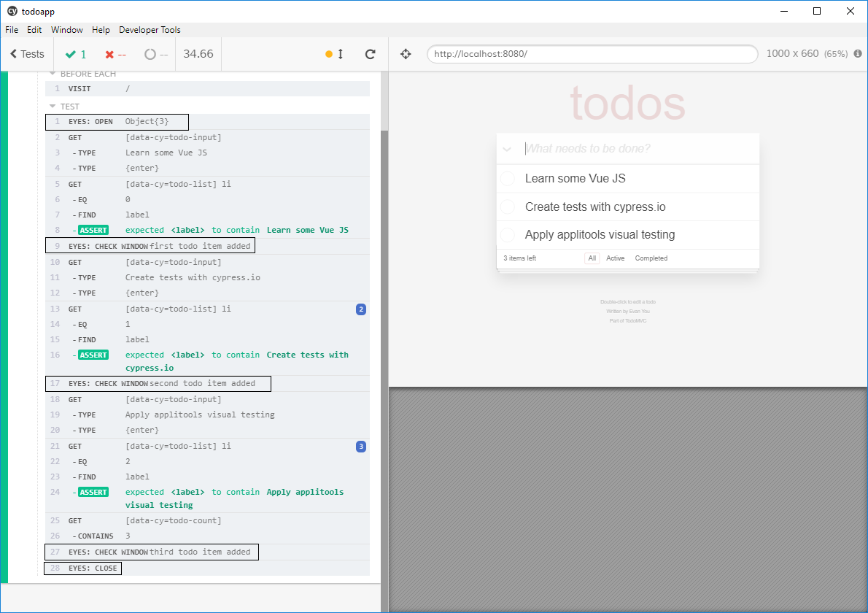Click the Cypress app logo in title bar
This screenshot has height=613, width=868.
point(12,11)
